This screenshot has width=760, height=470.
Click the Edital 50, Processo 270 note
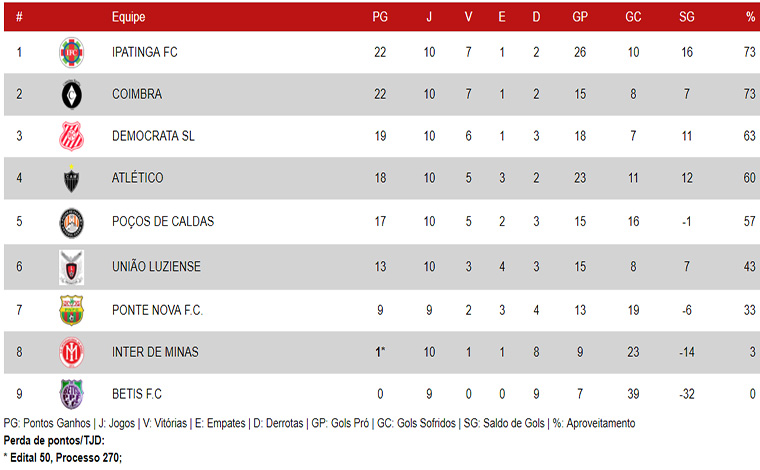pyautogui.click(x=63, y=457)
